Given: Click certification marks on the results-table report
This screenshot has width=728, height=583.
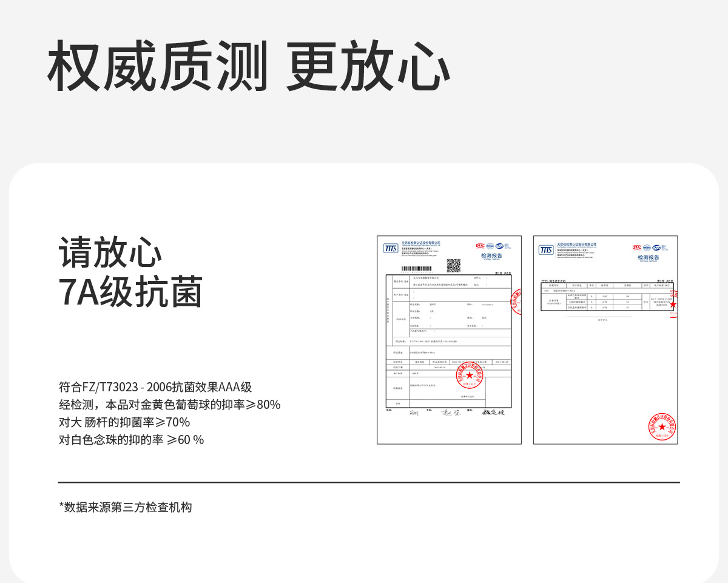Looking at the screenshot, I should pyautogui.click(x=649, y=247).
